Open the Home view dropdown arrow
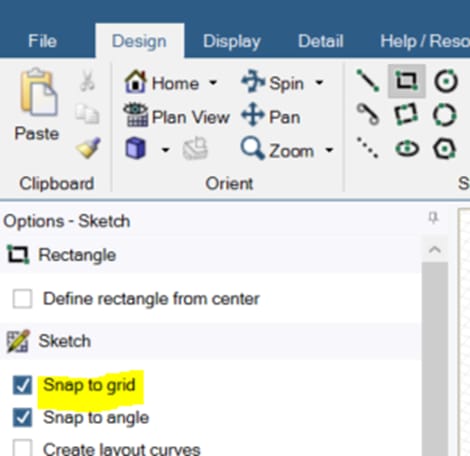This screenshot has width=470, height=456. point(213,82)
